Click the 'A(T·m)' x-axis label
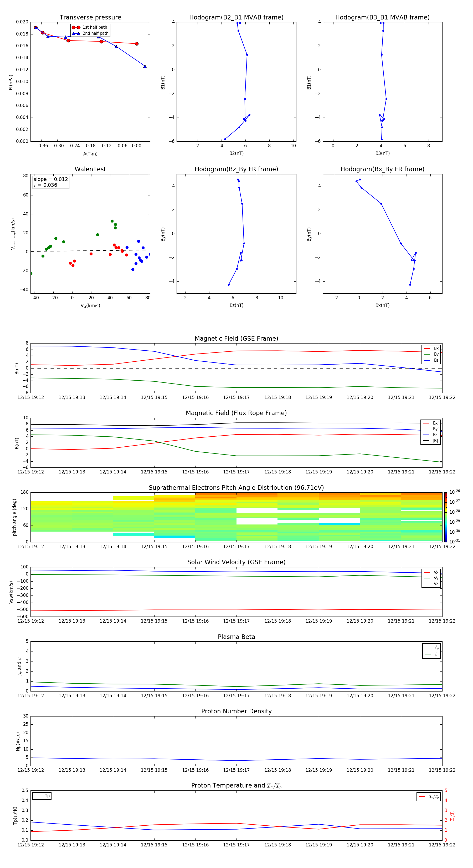473x868 pixels. pos(90,154)
